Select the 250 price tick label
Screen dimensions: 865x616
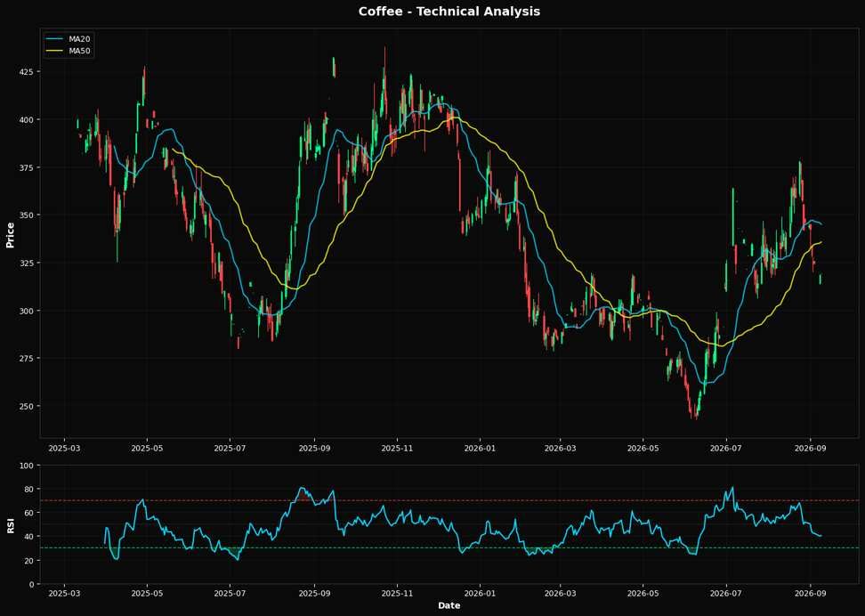pos(28,406)
